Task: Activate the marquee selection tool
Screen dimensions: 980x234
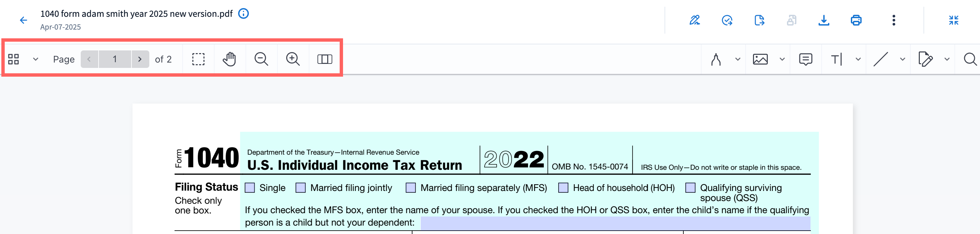Action: (198, 60)
